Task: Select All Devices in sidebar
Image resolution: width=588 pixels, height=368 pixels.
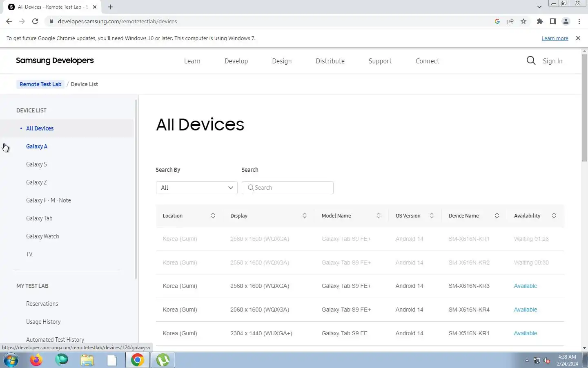Action: pyautogui.click(x=40, y=128)
